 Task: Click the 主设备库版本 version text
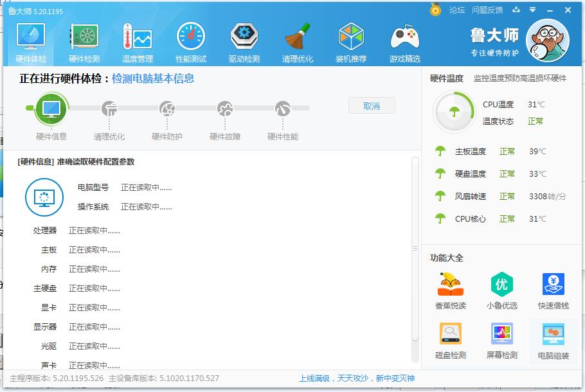[164, 379]
